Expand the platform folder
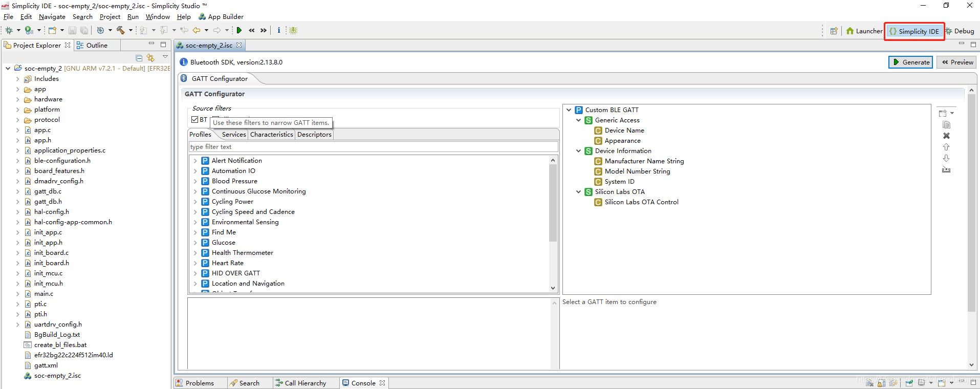 [17, 110]
